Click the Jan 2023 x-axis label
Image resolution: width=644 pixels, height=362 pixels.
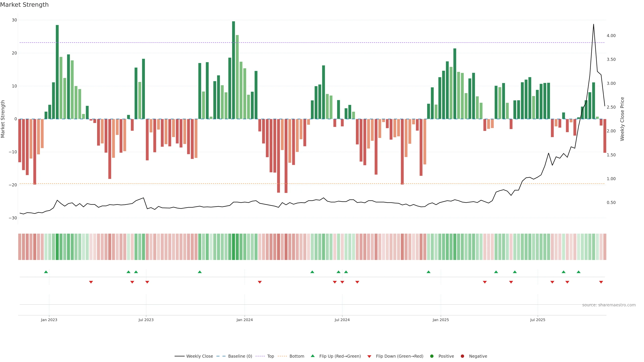pos(49,320)
